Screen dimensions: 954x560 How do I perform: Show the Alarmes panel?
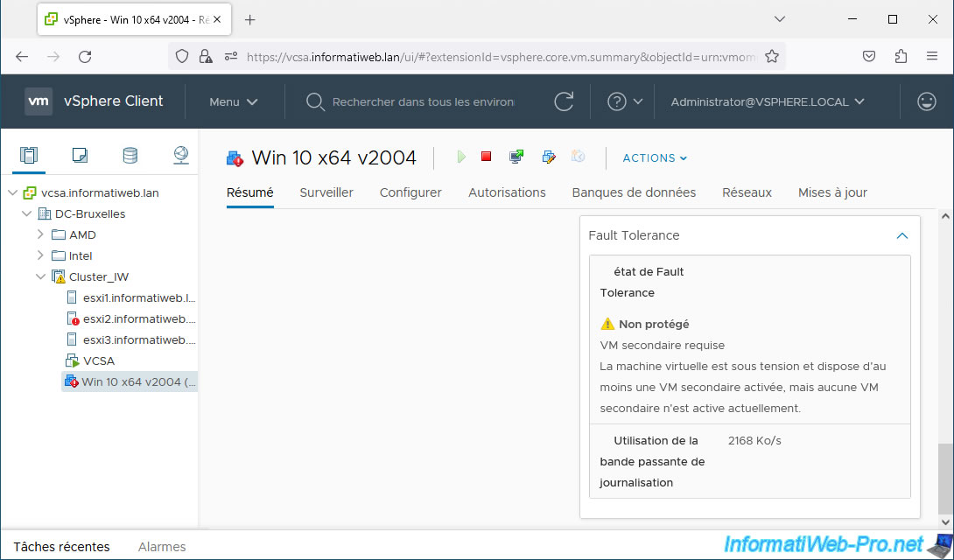(162, 547)
